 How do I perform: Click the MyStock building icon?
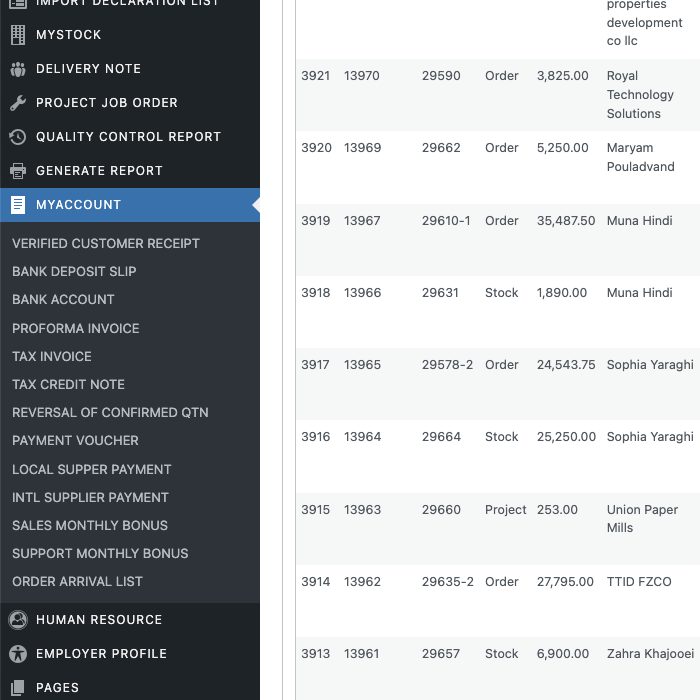[18, 35]
